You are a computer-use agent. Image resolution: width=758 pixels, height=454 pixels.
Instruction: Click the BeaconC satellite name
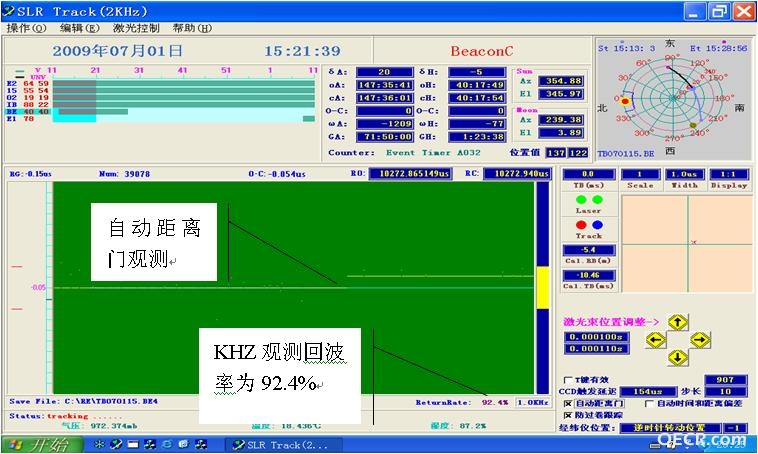[x=481, y=51]
